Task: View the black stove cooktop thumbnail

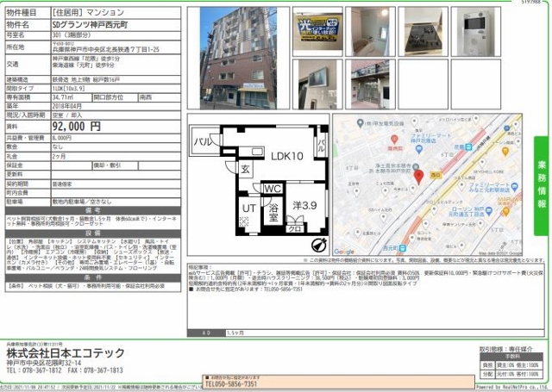Action: (x=423, y=32)
